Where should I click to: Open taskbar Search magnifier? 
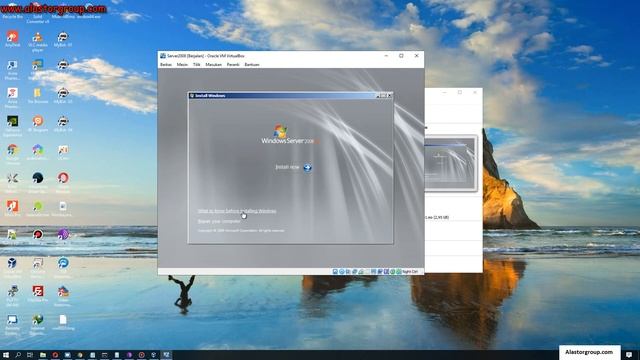click(x=18, y=355)
